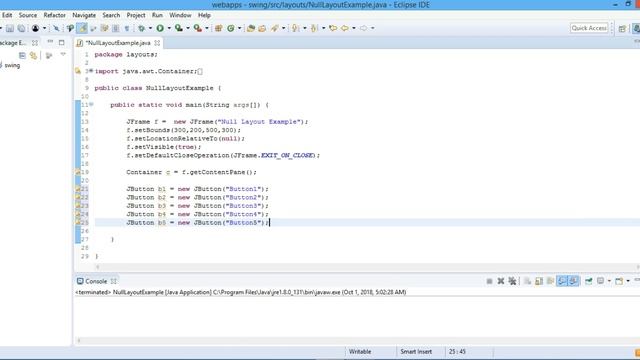Open the Run launch dropdown arrow

[x=169, y=28]
